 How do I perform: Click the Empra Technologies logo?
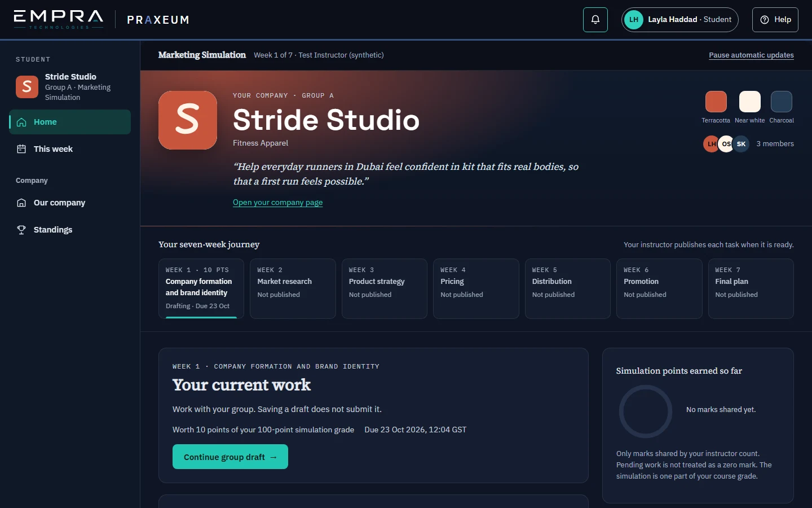[59, 19]
